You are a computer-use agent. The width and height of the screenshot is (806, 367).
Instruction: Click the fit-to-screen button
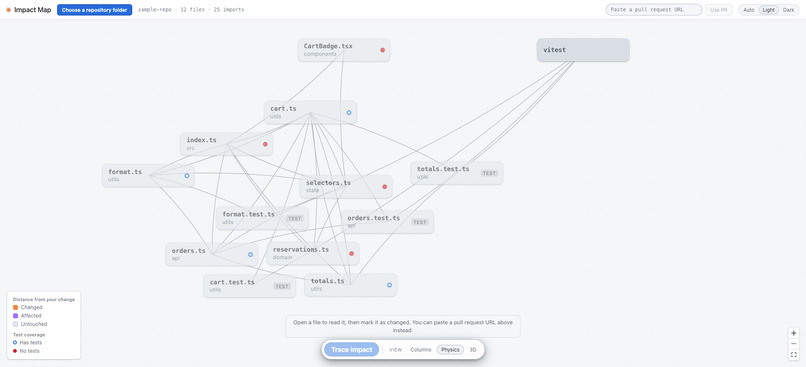(794, 355)
